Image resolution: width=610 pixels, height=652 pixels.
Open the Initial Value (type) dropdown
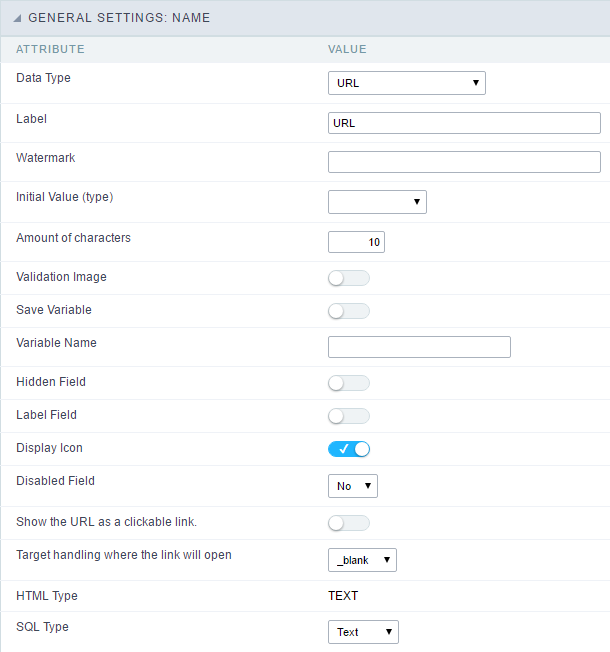pos(377,202)
